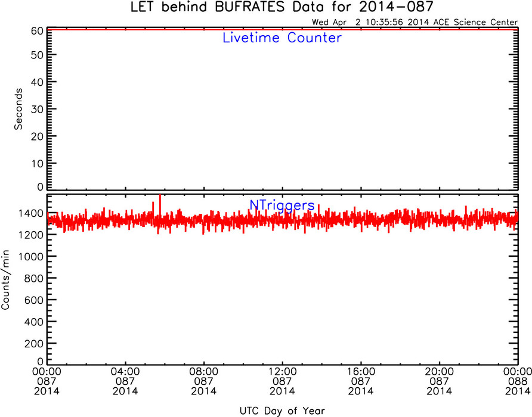Click the 08:00 time axis tick label
The height and width of the screenshot is (417, 532).
pos(203,381)
